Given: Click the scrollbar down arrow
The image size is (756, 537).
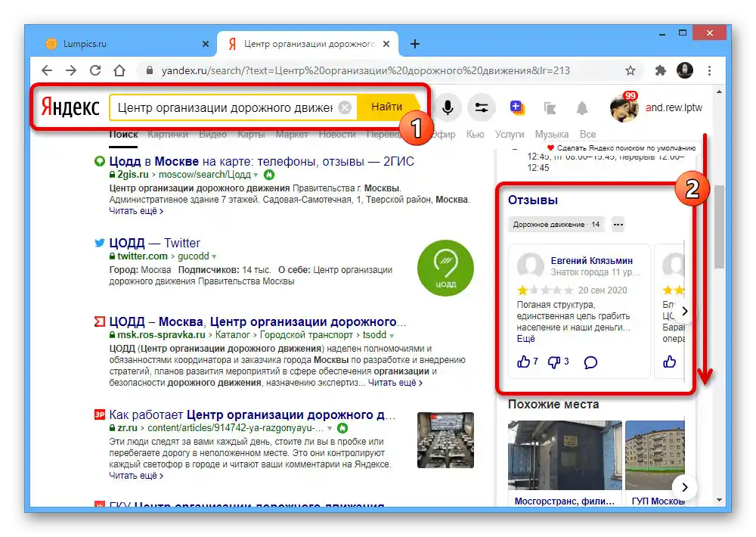Looking at the screenshot, I should 719,501.
